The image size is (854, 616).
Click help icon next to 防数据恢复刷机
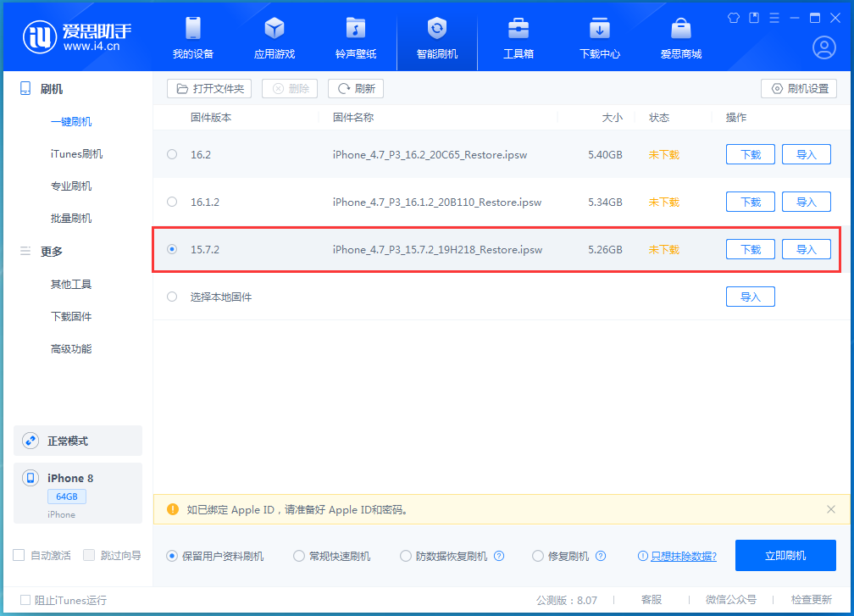pos(499,556)
